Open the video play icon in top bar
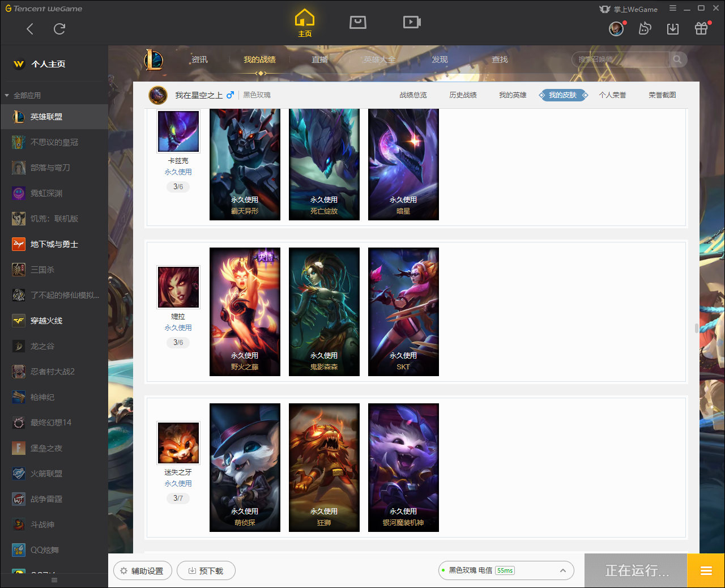 412,22
